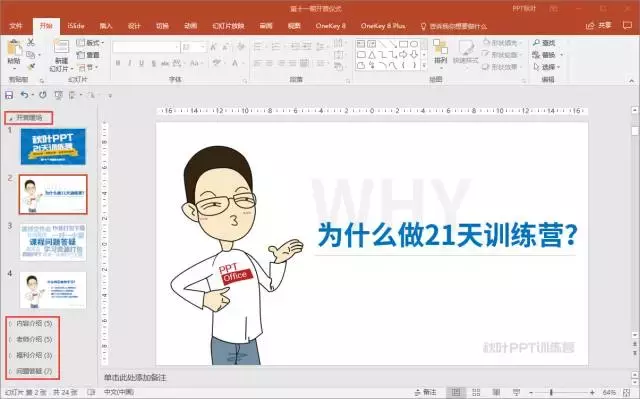Select the oval shape in shapes gallery
640x399 pixels.
[x=414, y=44]
